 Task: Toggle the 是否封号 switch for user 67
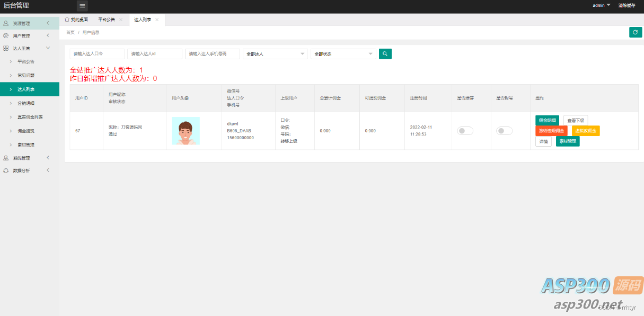click(504, 131)
